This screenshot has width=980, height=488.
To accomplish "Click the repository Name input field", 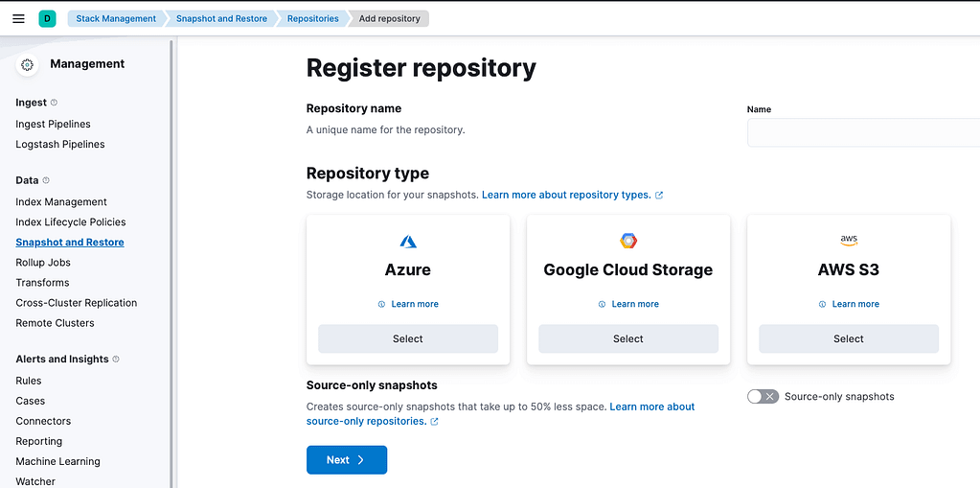I will [x=864, y=132].
